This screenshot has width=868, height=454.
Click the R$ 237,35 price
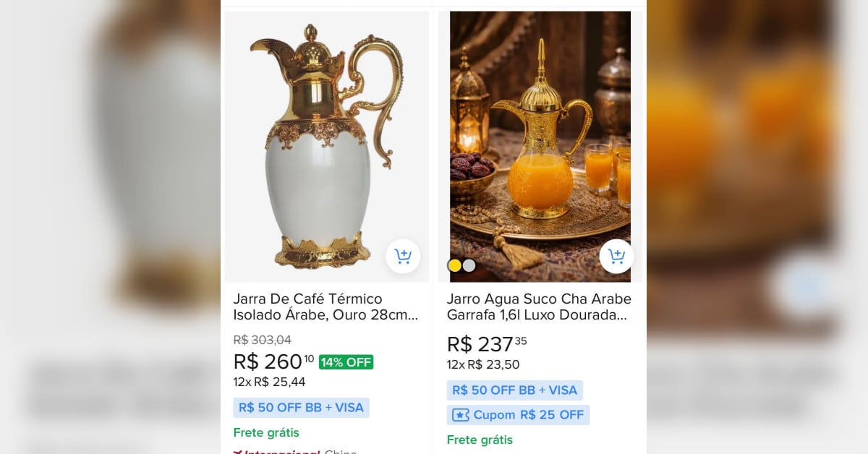click(x=485, y=343)
